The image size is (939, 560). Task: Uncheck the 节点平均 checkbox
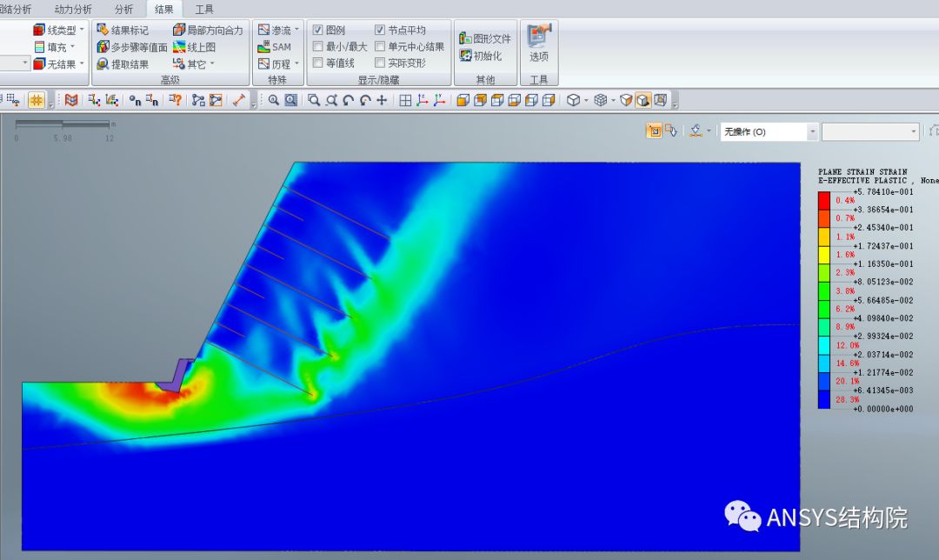(380, 30)
